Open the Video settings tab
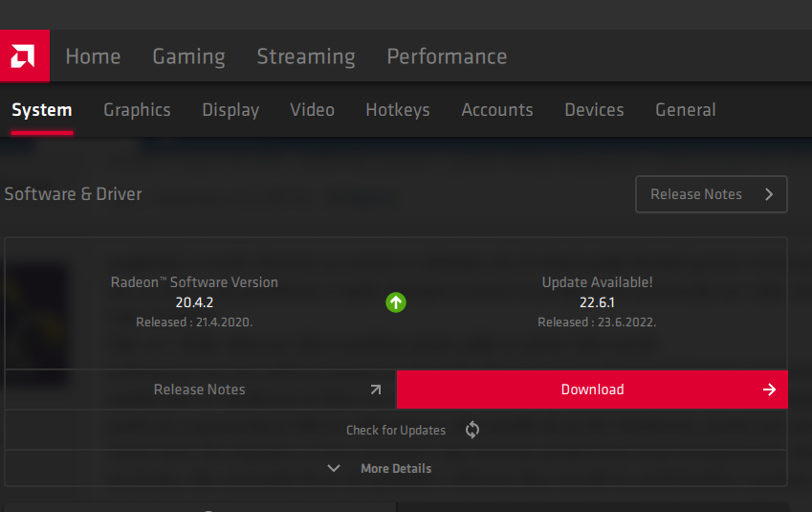 312,109
